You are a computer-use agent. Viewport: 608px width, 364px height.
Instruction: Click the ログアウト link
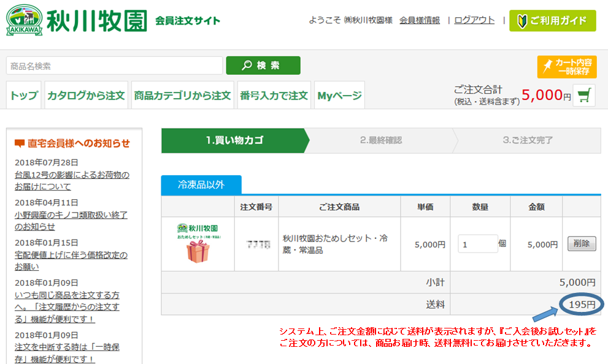tap(474, 20)
